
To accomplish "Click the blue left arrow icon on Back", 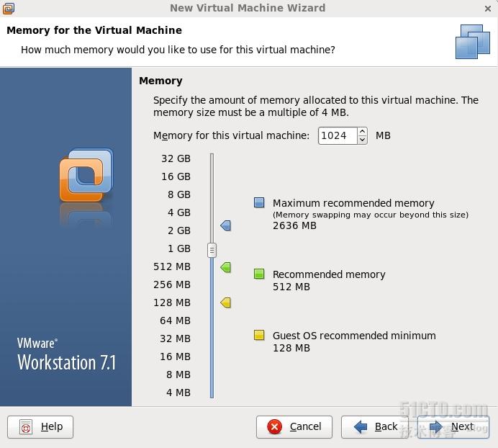I will click(x=360, y=426).
